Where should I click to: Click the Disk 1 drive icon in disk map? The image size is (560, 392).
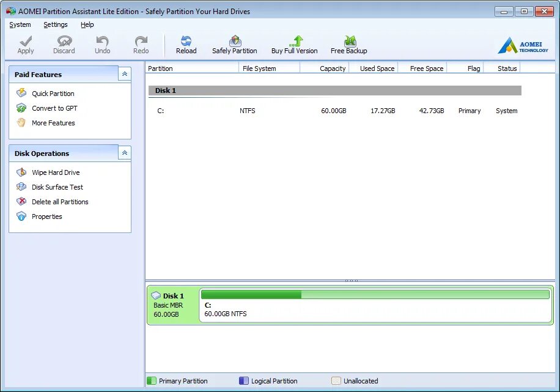click(x=156, y=295)
